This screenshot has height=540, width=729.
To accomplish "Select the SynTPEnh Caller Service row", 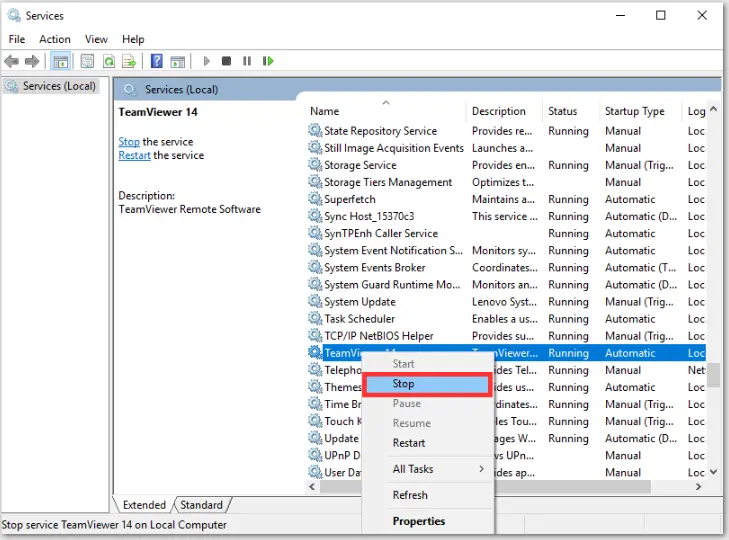I will [x=506, y=233].
